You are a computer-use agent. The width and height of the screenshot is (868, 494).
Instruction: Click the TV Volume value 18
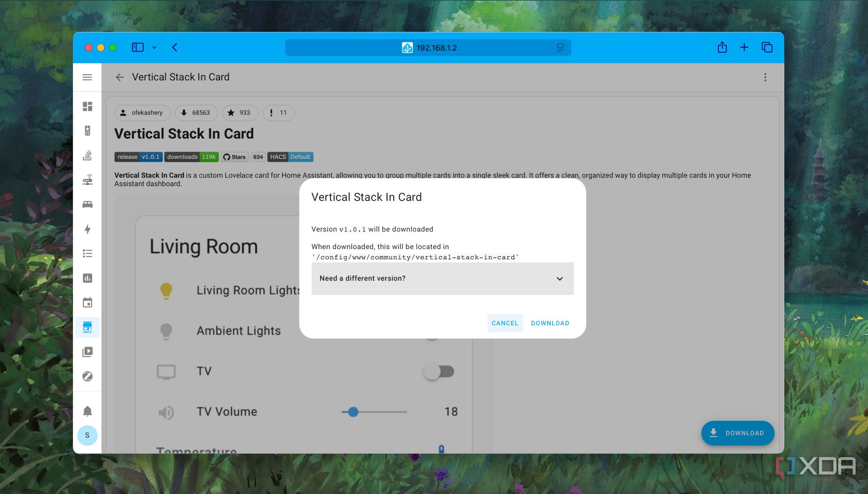(451, 412)
